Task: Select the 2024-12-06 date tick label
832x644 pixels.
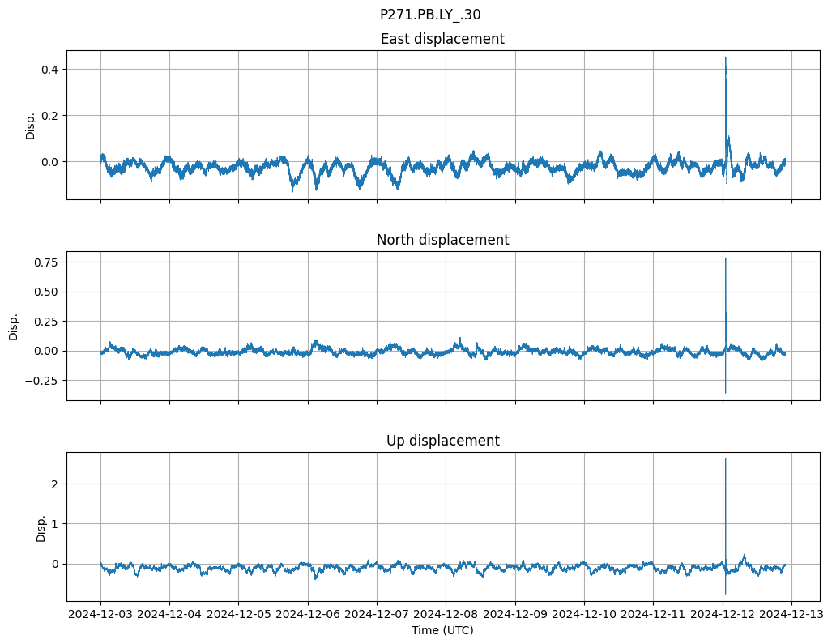Action: [x=308, y=614]
